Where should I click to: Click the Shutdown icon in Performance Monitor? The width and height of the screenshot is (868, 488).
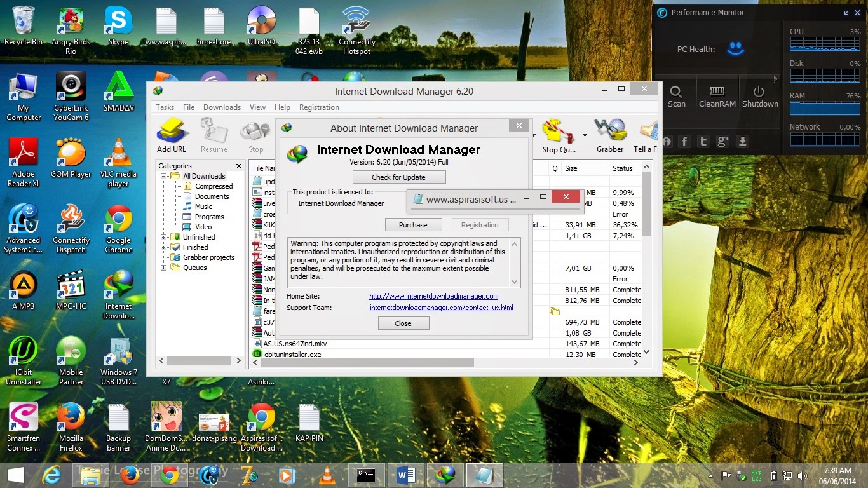tap(760, 97)
